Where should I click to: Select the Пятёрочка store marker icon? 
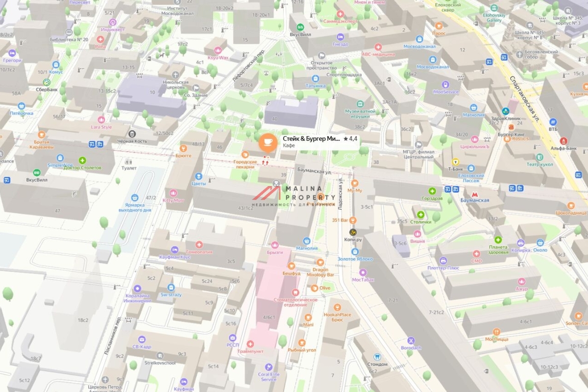pos(21,106)
